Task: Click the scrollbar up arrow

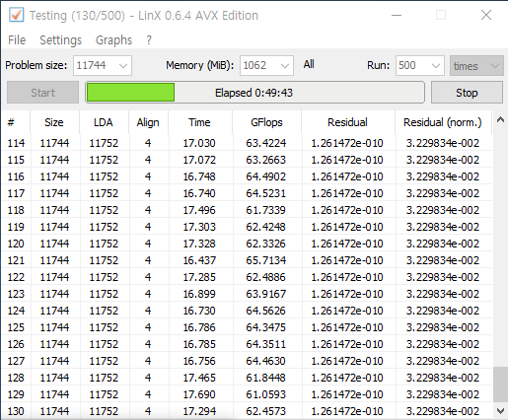Action: (500, 119)
